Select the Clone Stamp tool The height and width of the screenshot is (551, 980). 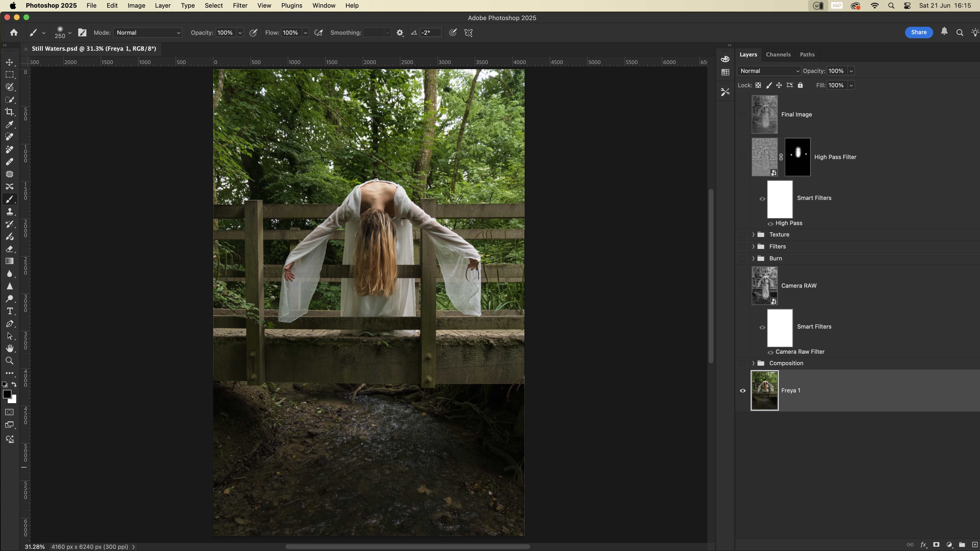(x=10, y=211)
